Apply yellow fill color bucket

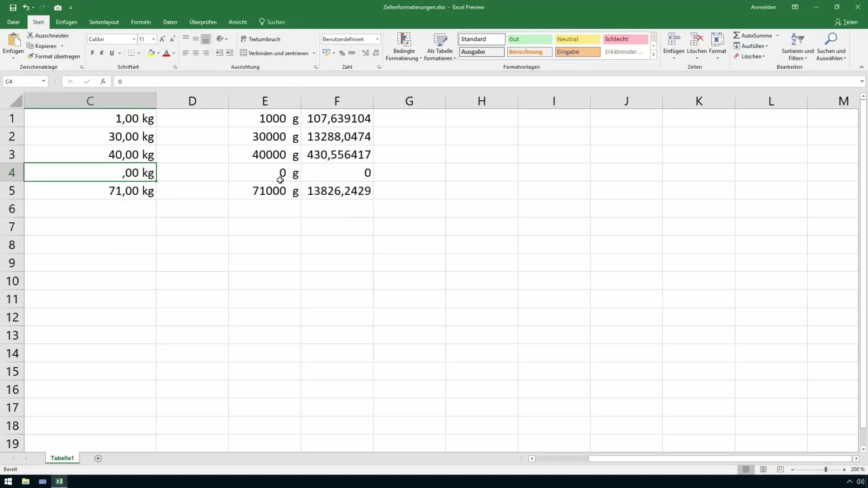151,53
